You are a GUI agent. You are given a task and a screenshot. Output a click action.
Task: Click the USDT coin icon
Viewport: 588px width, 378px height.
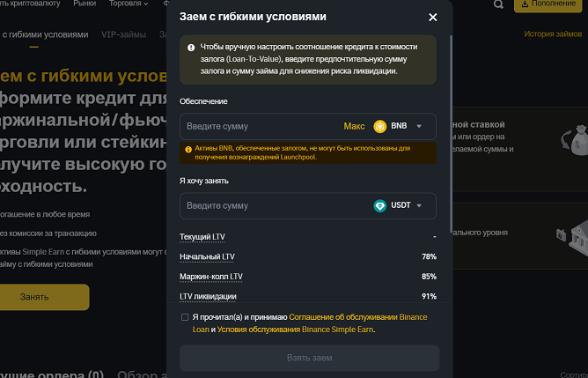pos(380,205)
